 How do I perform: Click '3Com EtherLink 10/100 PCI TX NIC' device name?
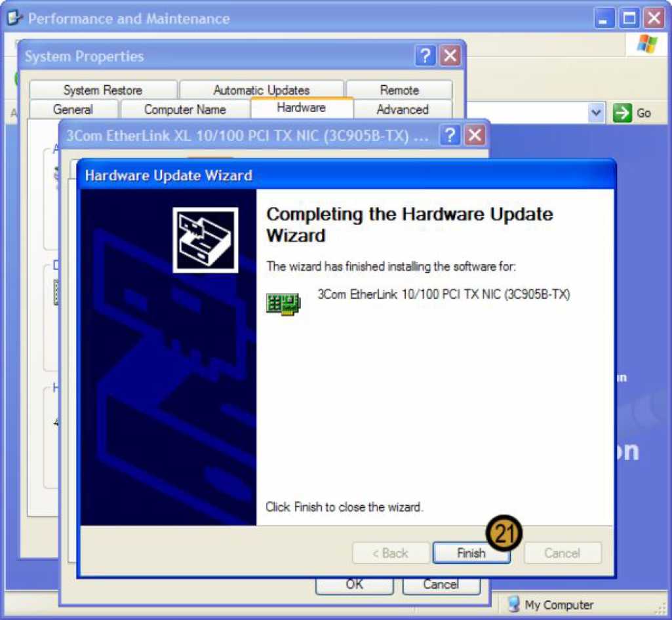point(444,294)
